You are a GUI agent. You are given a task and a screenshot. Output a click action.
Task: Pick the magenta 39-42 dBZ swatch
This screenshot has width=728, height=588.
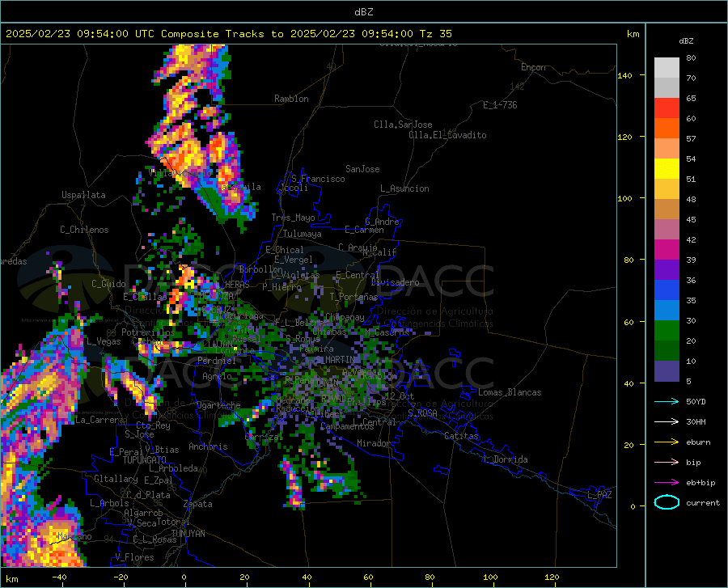coord(667,250)
